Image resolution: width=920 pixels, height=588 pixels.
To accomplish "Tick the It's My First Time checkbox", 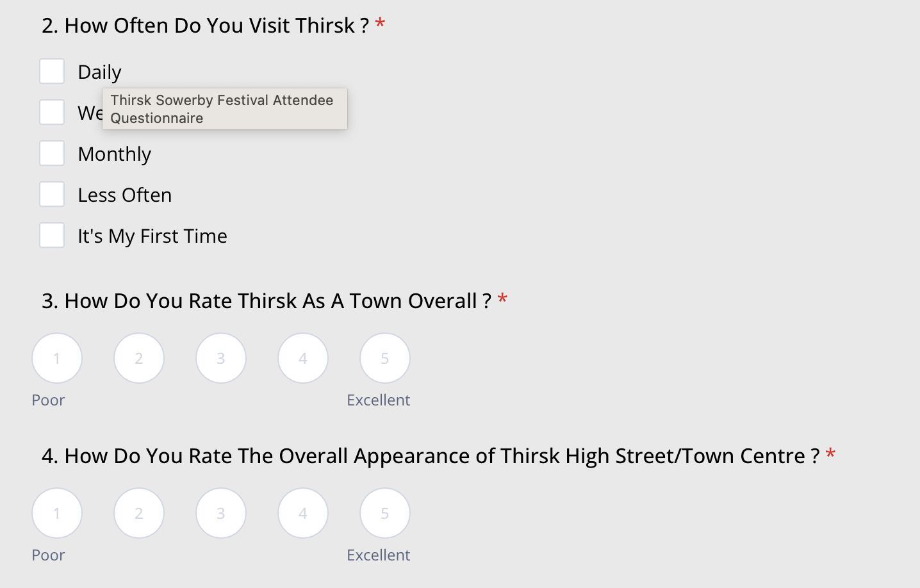I will [x=52, y=236].
